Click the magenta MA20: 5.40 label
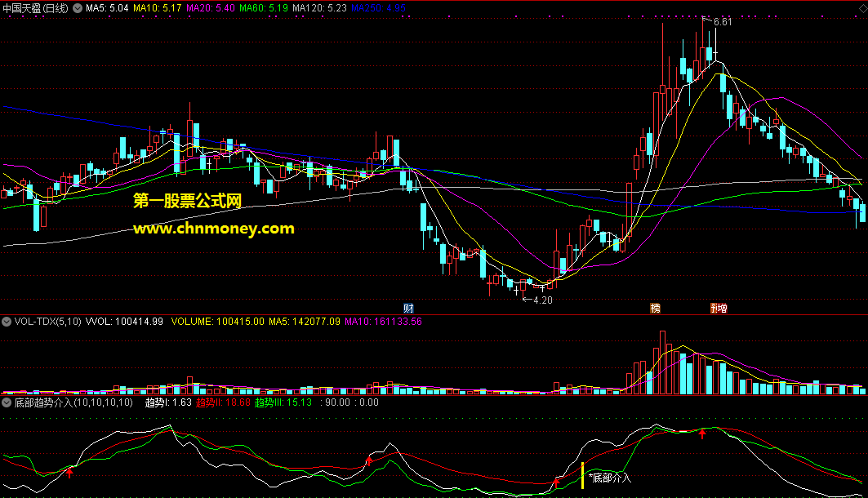 point(211,8)
